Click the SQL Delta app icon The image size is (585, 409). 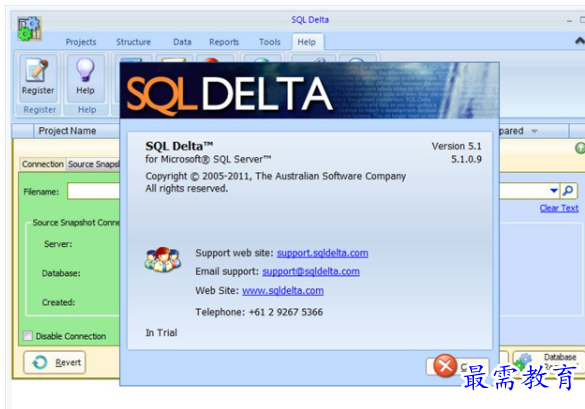(x=29, y=28)
